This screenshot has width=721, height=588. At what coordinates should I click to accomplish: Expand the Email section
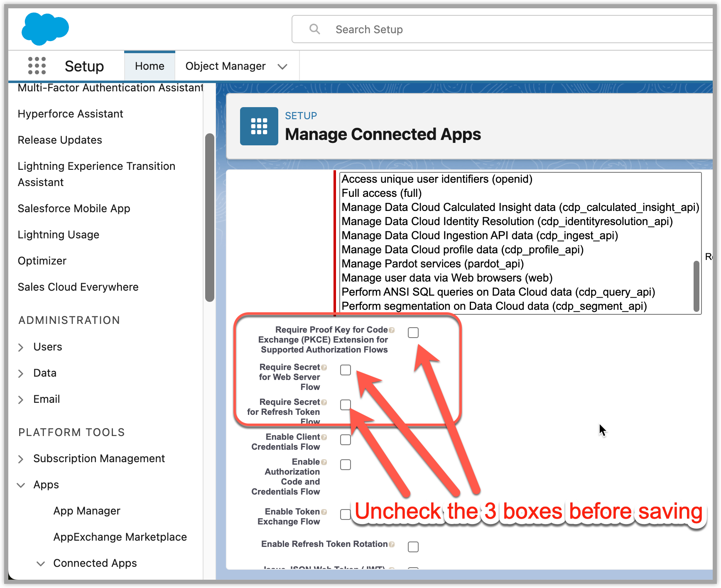click(21, 399)
